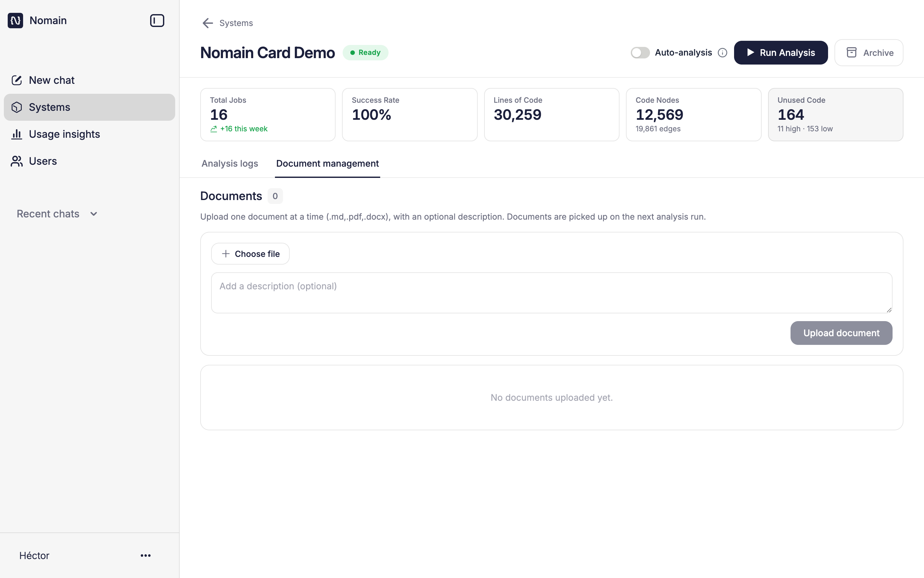924x578 pixels.
Task: Start a New chat
Action: tap(89, 80)
